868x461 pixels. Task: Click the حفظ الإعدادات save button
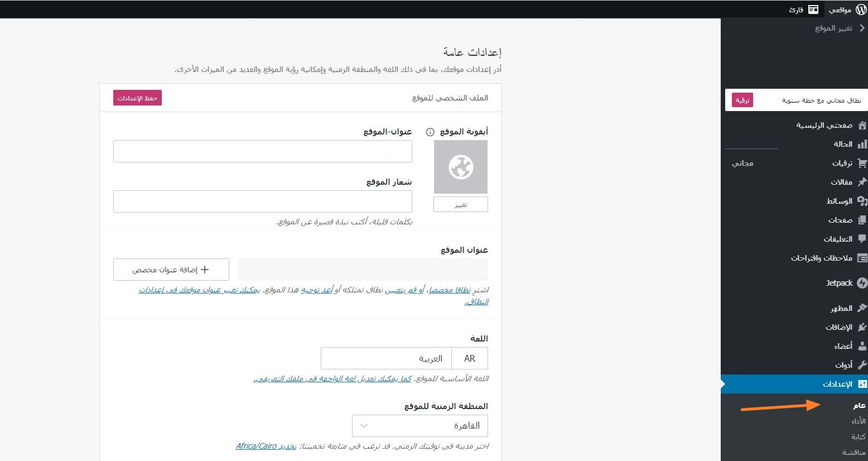[137, 98]
